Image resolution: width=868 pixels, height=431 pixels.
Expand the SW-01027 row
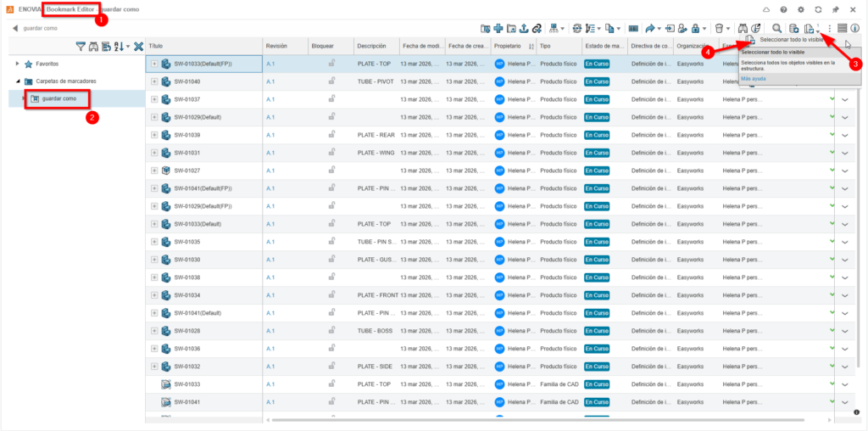point(154,170)
